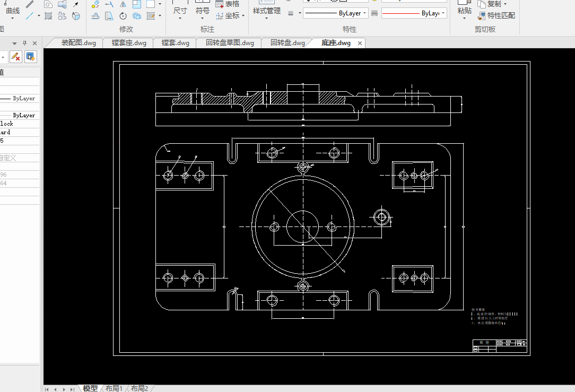This screenshot has height=392, width=575.
Task: Toggle the pin on the properties panel
Action: click(x=24, y=43)
